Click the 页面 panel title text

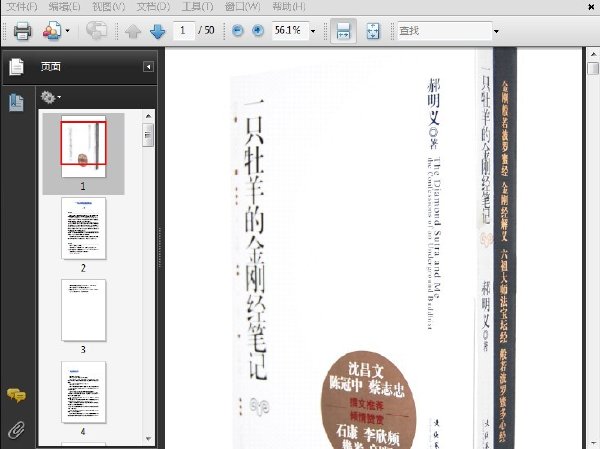point(51,67)
